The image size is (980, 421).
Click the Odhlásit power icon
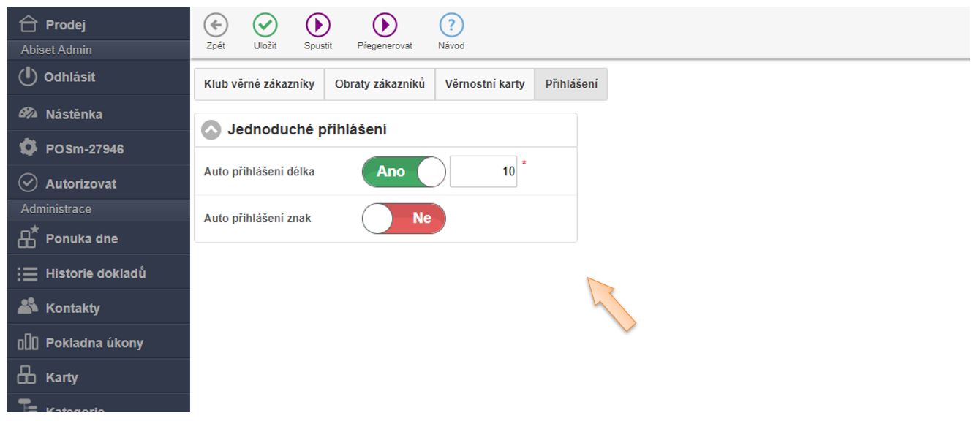[x=27, y=77]
